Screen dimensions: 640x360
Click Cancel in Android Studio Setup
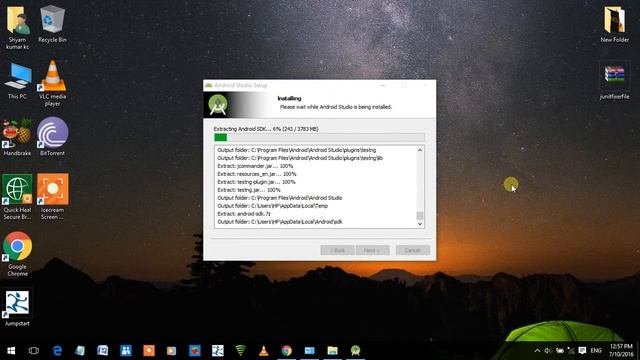(x=413, y=250)
